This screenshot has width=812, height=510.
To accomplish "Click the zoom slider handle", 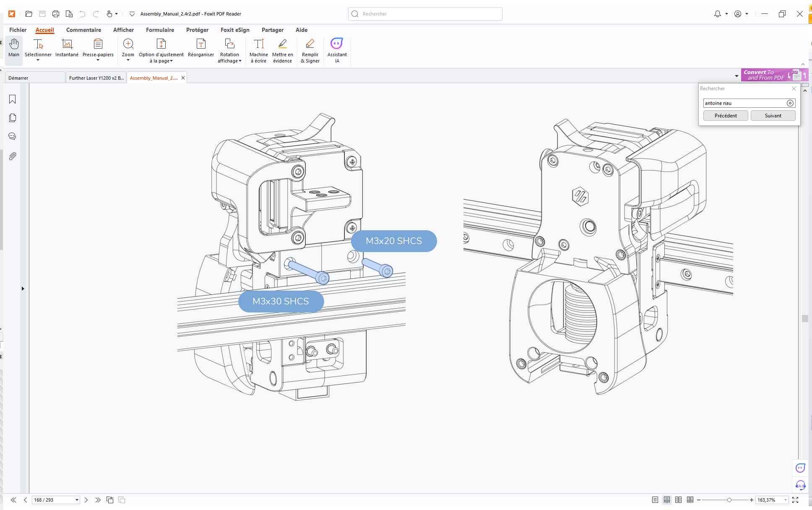I will [729, 500].
